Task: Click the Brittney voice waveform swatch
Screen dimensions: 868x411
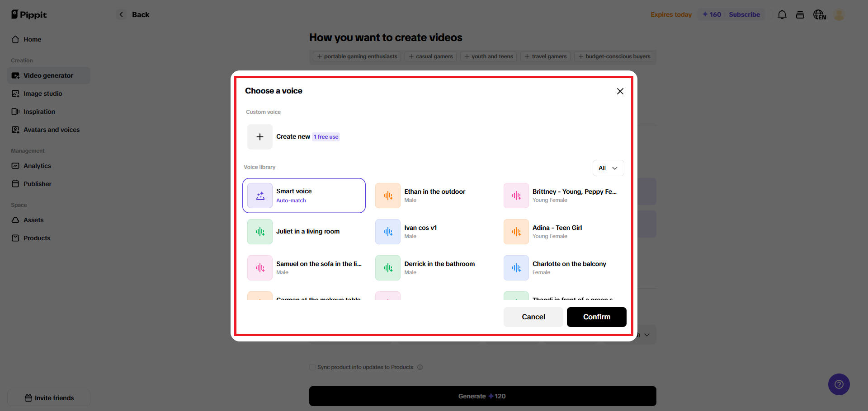Action: 516,195
